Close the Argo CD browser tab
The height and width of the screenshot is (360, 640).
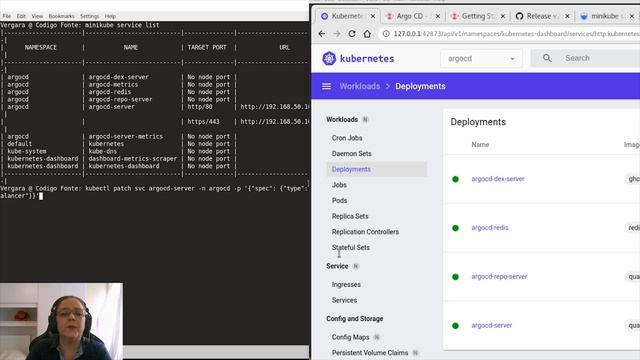click(438, 16)
